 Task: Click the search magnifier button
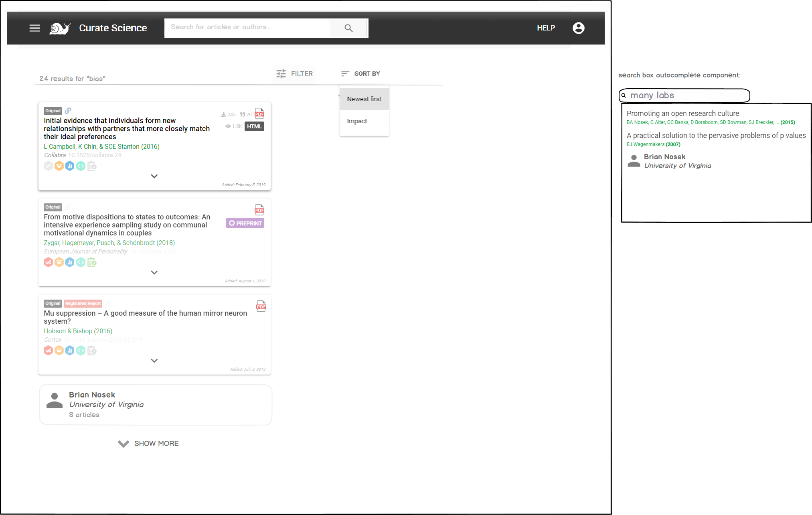click(x=348, y=28)
